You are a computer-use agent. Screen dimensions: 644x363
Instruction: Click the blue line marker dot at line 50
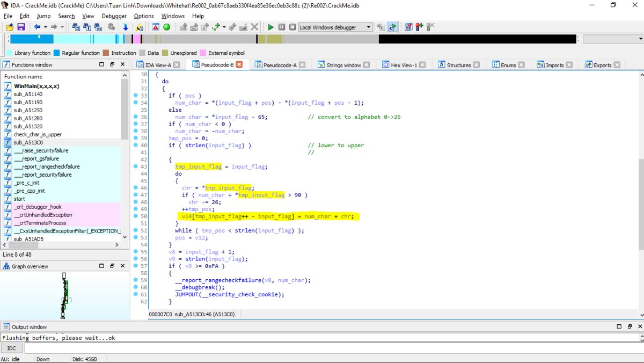[x=136, y=216]
